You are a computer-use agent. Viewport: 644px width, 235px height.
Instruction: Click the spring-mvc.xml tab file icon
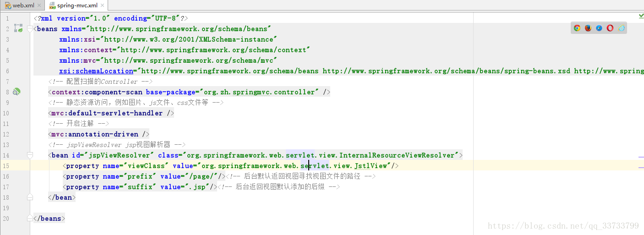pyautogui.click(x=52, y=5)
